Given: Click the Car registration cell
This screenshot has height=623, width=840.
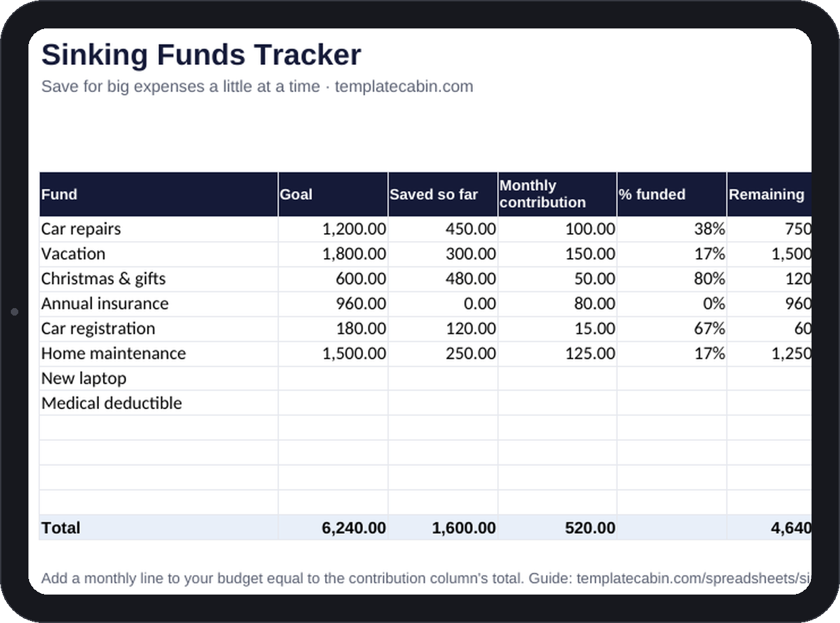Looking at the screenshot, I should [159, 328].
